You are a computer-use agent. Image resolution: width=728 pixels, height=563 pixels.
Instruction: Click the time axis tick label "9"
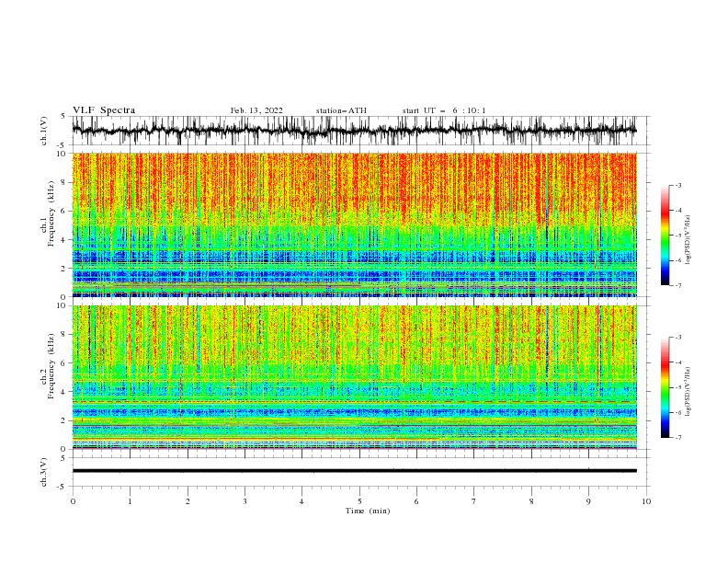[x=588, y=501]
